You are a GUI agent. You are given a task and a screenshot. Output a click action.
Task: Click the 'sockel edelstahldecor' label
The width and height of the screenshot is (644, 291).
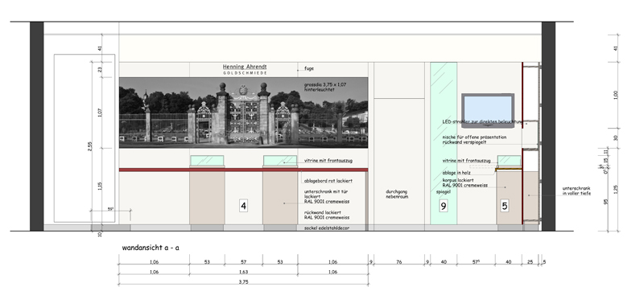(327, 227)
